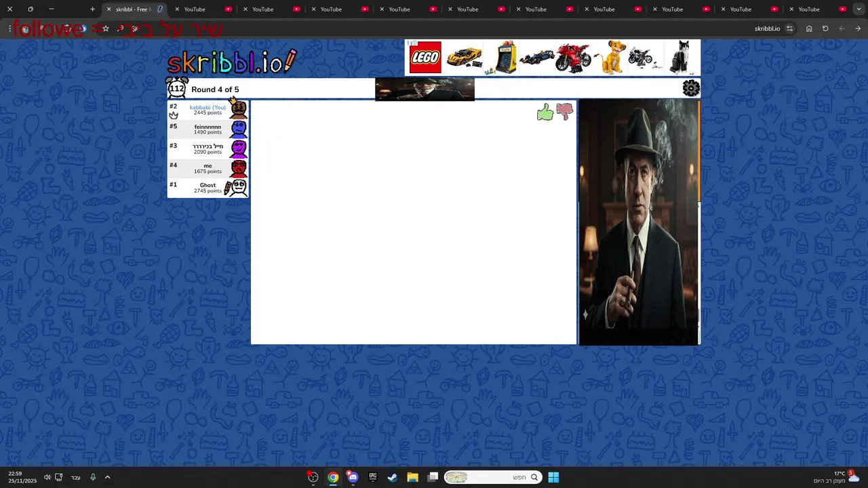Select the red avatar of player me

tap(238, 169)
